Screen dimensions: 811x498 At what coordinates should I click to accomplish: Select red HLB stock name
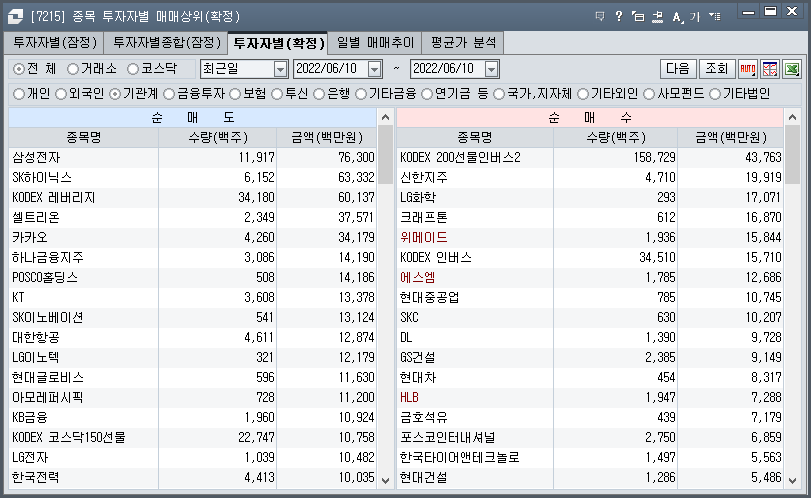coord(409,398)
